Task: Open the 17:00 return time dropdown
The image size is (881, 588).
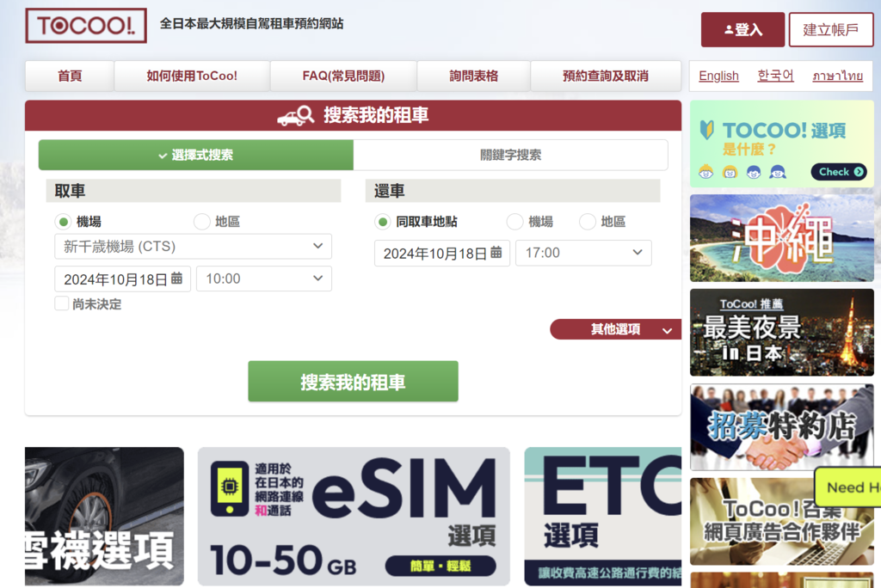Action: click(x=583, y=253)
